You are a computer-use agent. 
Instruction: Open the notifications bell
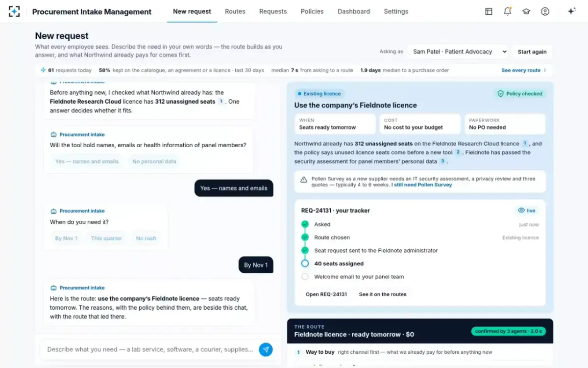click(508, 11)
